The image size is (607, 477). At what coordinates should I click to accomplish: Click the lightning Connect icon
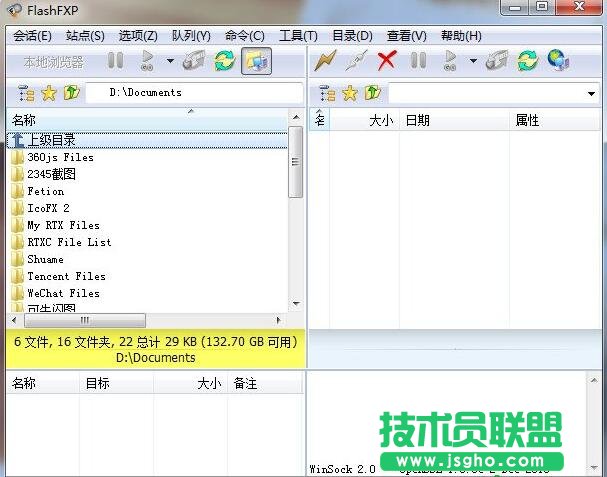pyautogui.click(x=326, y=61)
